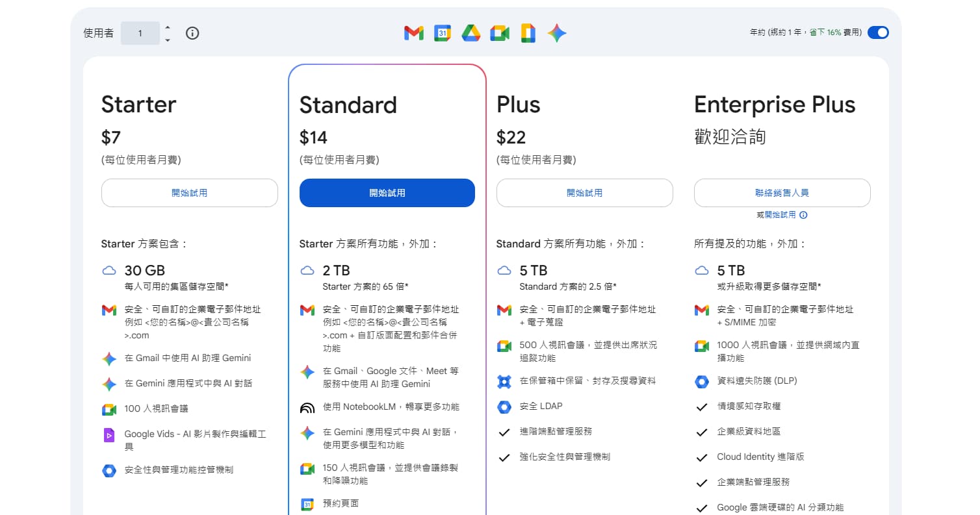Click the NotebookLM icon in the Standard plan
This screenshot has width=980, height=515.
(x=307, y=408)
